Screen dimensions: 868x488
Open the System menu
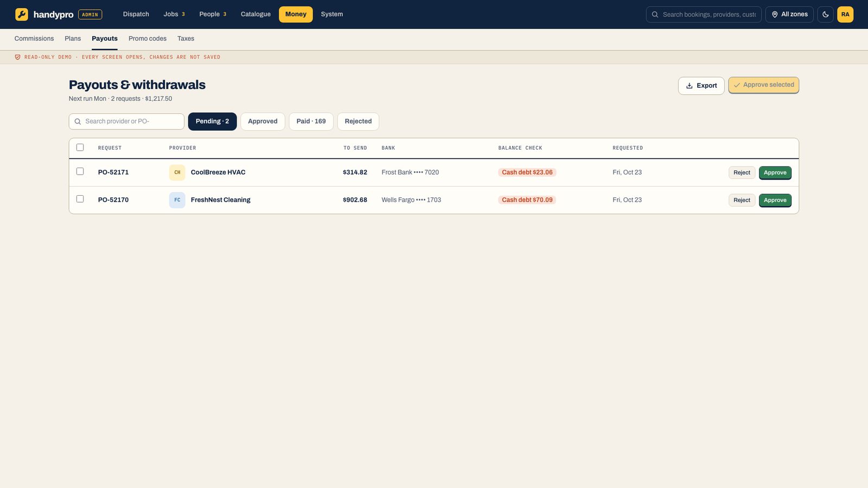(x=331, y=14)
